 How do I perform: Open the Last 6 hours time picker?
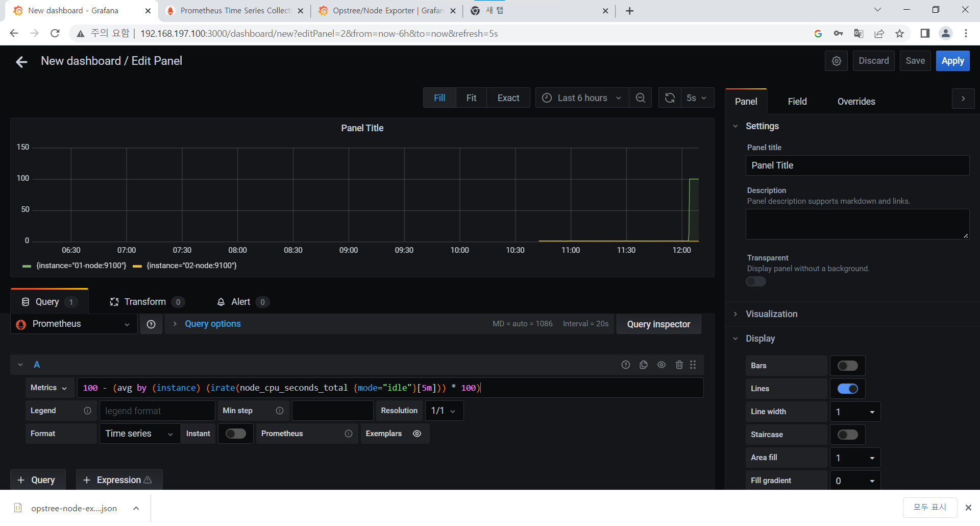(582, 98)
